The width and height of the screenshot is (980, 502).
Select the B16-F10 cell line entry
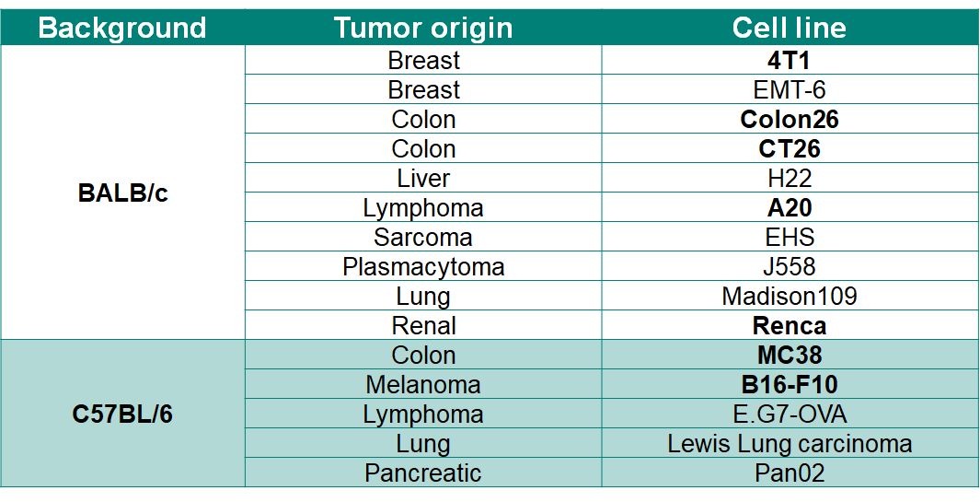point(789,385)
